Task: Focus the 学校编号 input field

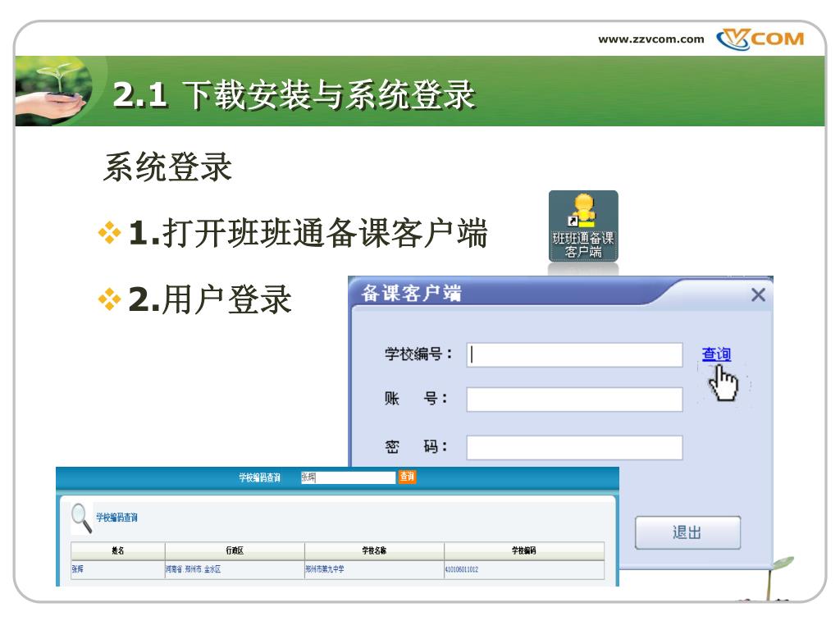Action: click(574, 354)
